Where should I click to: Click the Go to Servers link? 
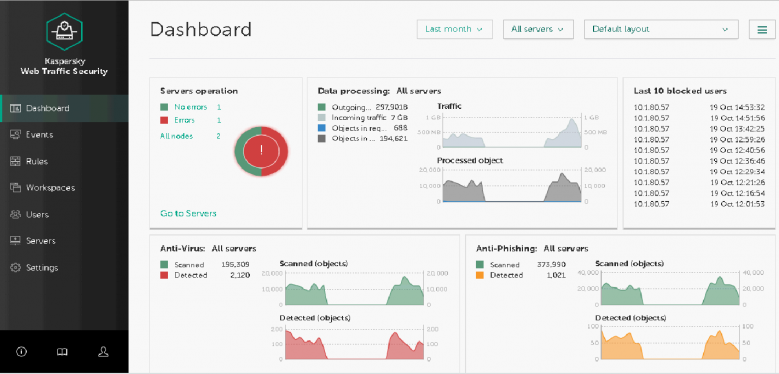click(x=188, y=214)
